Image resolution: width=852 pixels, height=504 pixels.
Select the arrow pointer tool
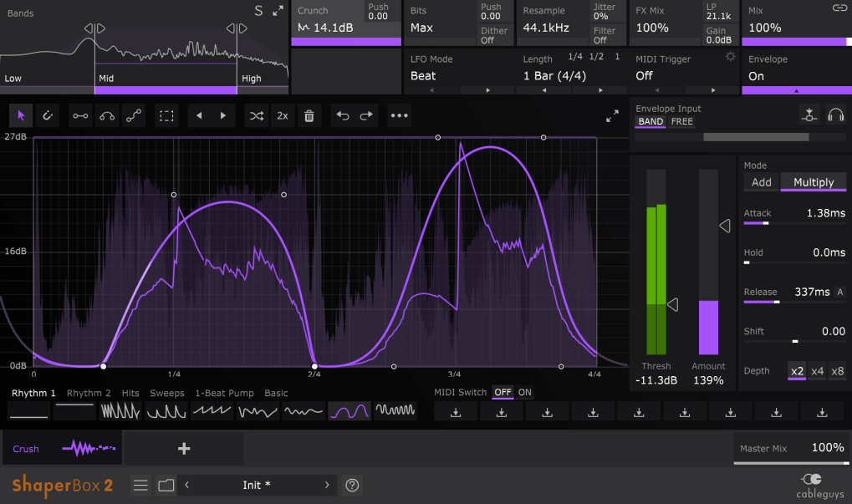point(21,115)
